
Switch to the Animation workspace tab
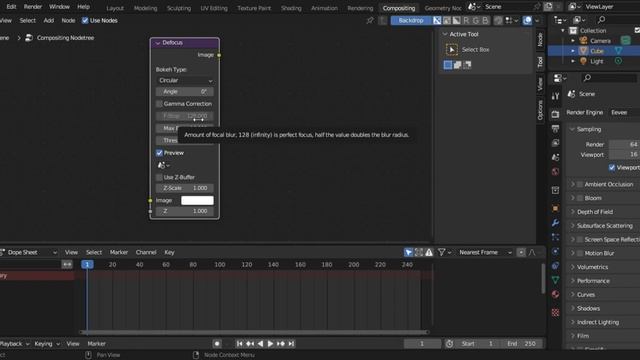(x=324, y=8)
